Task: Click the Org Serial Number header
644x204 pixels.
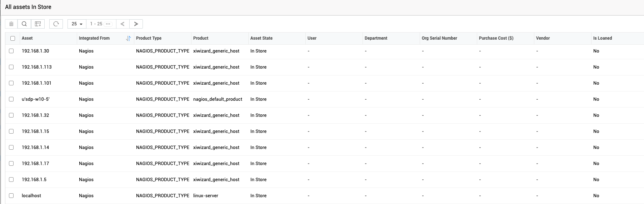Action: point(439,38)
